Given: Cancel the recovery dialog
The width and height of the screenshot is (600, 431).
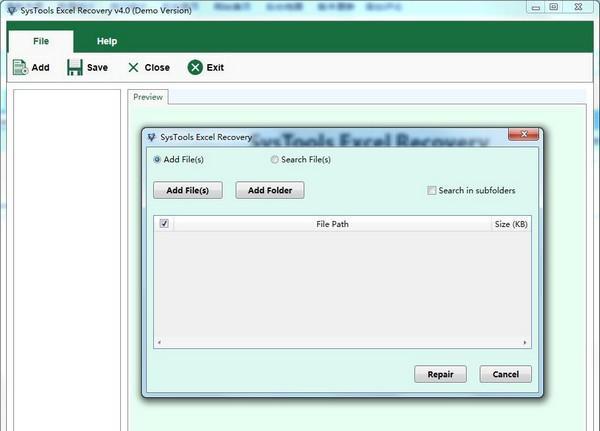Looking at the screenshot, I should (x=505, y=374).
